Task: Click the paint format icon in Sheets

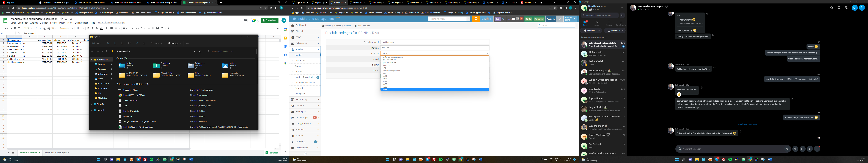Action: point(19,28)
